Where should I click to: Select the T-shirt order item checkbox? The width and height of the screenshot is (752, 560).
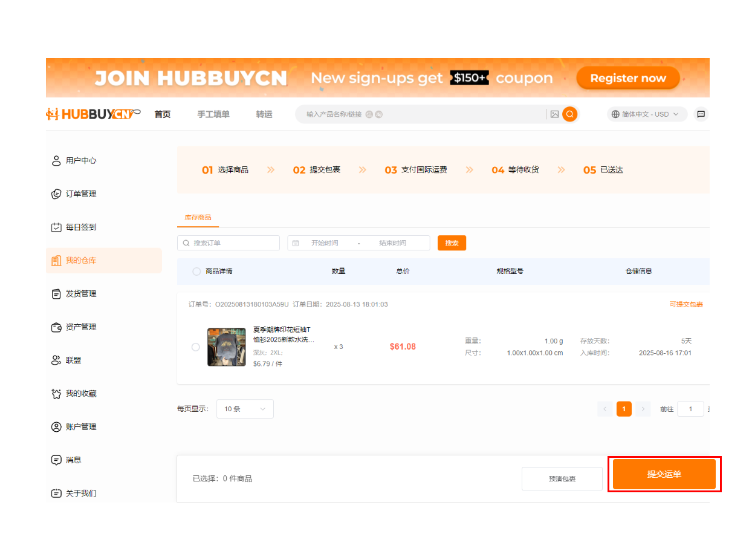click(196, 347)
